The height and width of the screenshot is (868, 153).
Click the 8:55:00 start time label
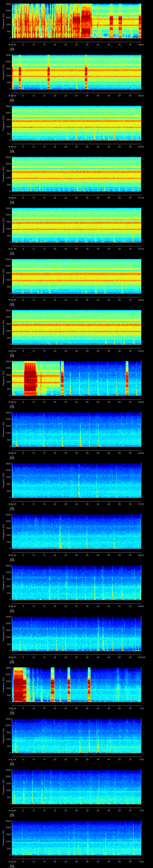click(x=12, y=453)
